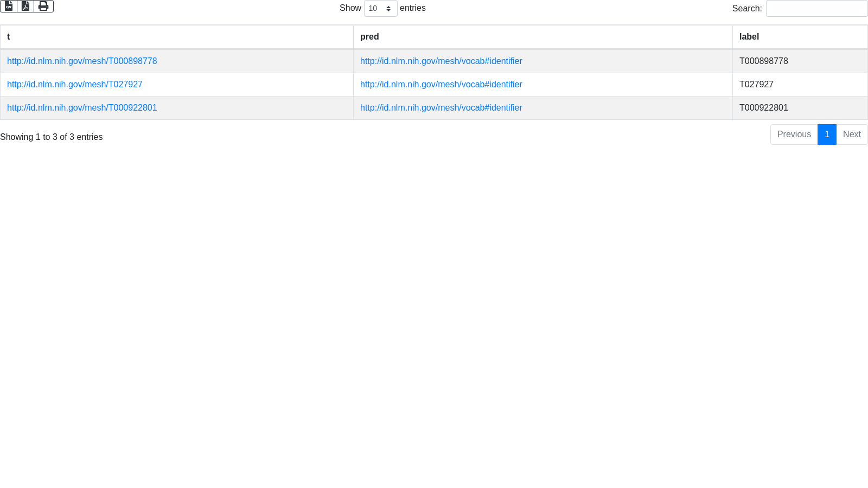Print the table using printer icon
This screenshot has height=488, width=868.
(43, 6)
